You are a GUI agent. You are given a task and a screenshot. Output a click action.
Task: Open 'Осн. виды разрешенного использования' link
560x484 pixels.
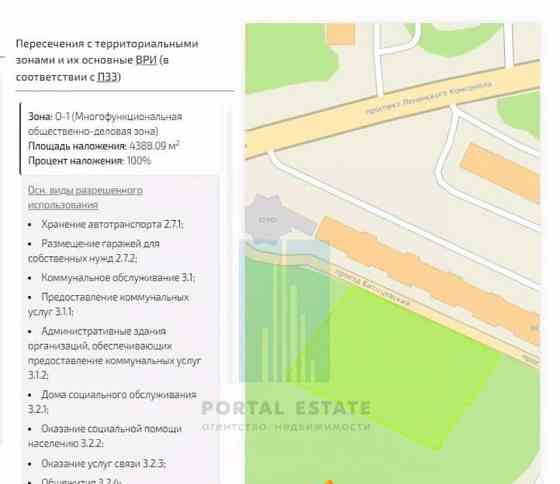(x=85, y=197)
